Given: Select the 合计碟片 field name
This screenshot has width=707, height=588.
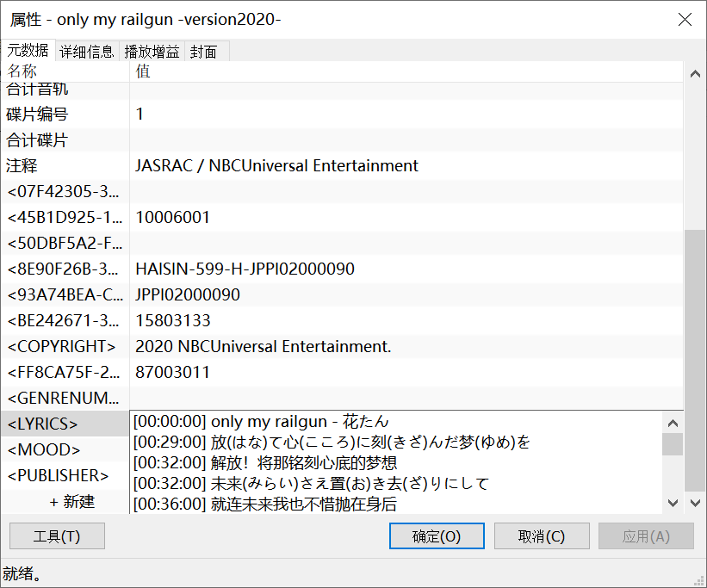Looking at the screenshot, I should click(x=37, y=139).
